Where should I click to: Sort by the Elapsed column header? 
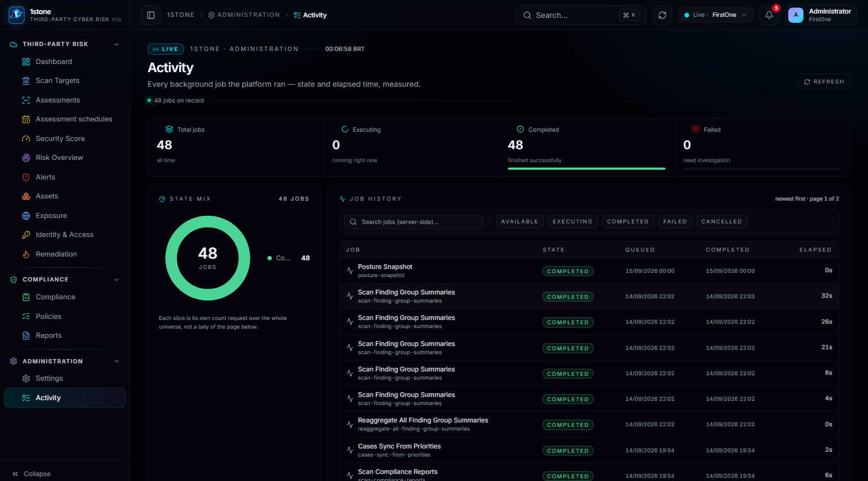pos(815,250)
